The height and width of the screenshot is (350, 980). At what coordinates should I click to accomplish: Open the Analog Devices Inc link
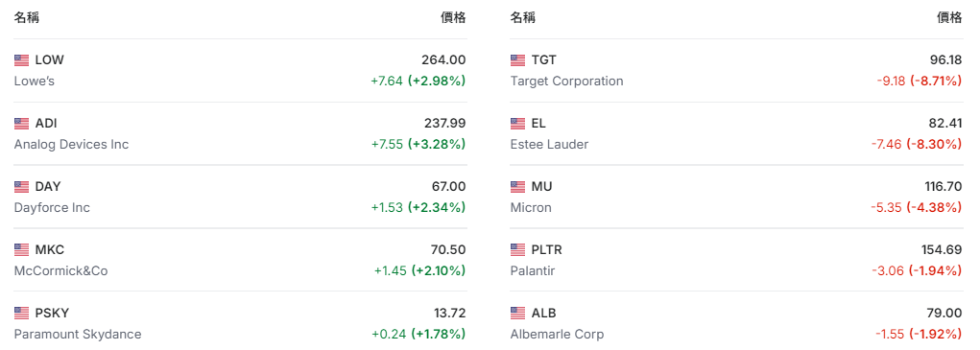71,144
